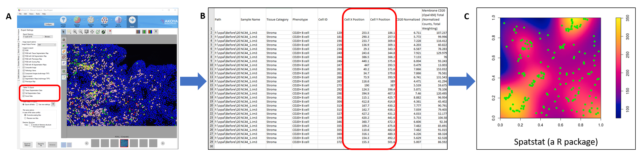Click the zoom out magnifier tool
Screen dimensions: 644x158
click(80, 32)
